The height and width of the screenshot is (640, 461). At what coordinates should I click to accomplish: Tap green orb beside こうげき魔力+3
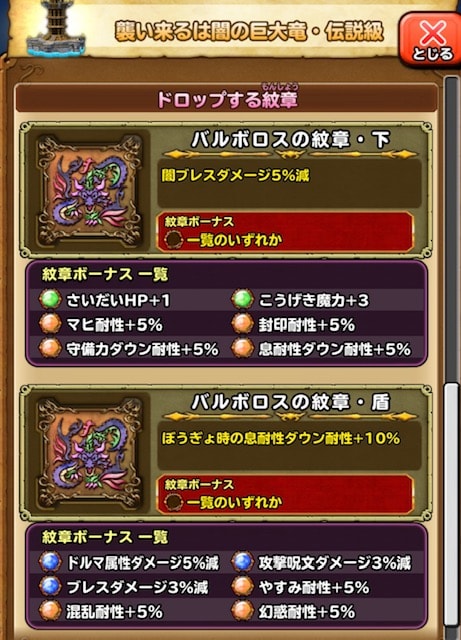243,300
